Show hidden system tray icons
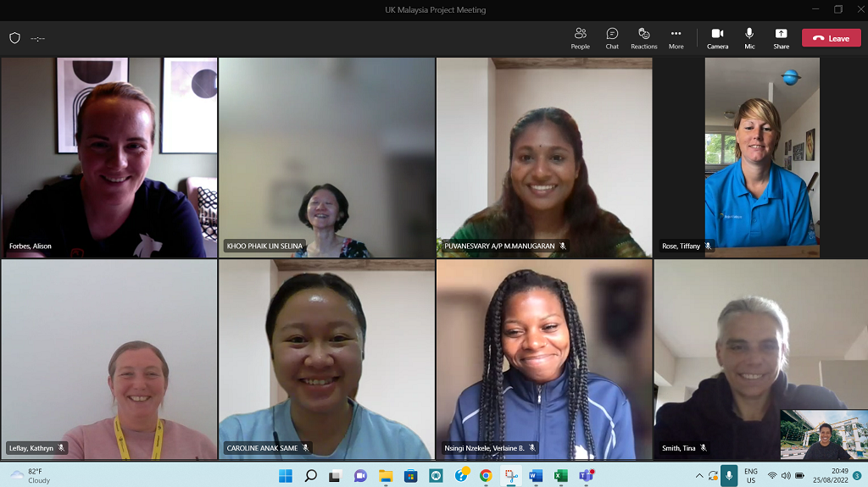Screen dimensions: 868x487 [699, 476]
